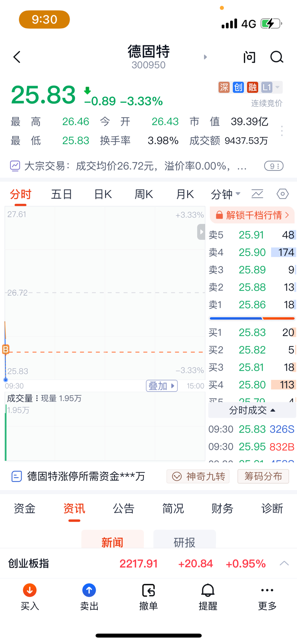Open the chart drawing line tool icon
297x644 pixels.
coord(257,194)
